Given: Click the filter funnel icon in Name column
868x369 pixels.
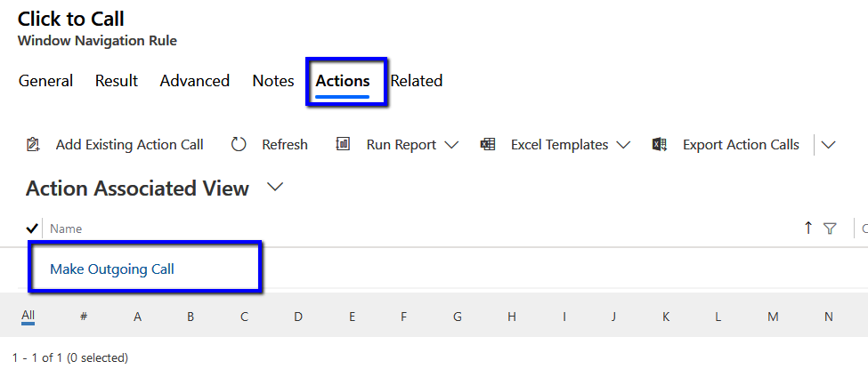Looking at the screenshot, I should (830, 229).
